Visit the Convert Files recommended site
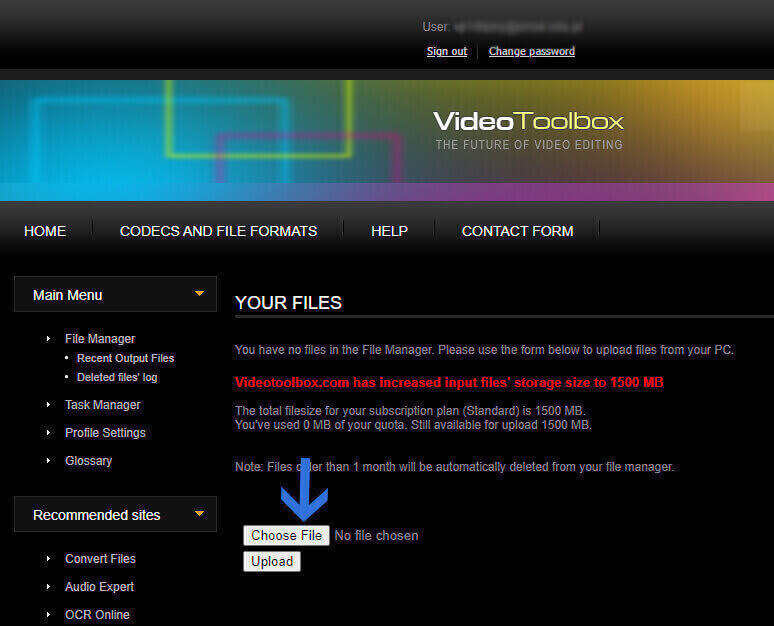This screenshot has width=774, height=626. tap(100, 559)
